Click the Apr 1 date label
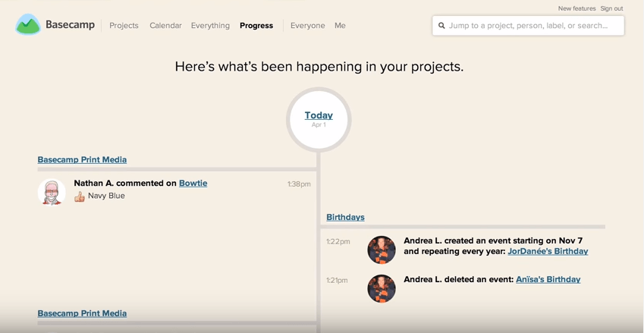The height and width of the screenshot is (333, 644). pyautogui.click(x=319, y=125)
